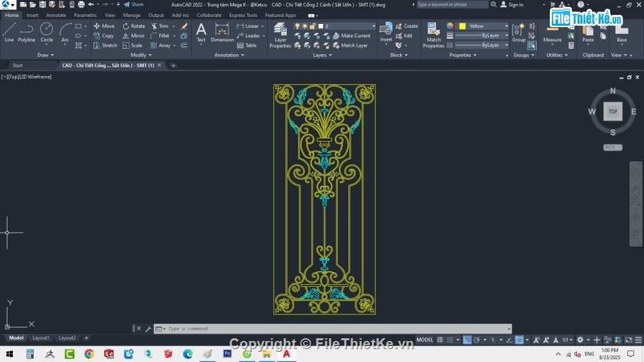Toggle annotation visibility in status bar
This screenshot has width=644, height=362.
point(536,340)
